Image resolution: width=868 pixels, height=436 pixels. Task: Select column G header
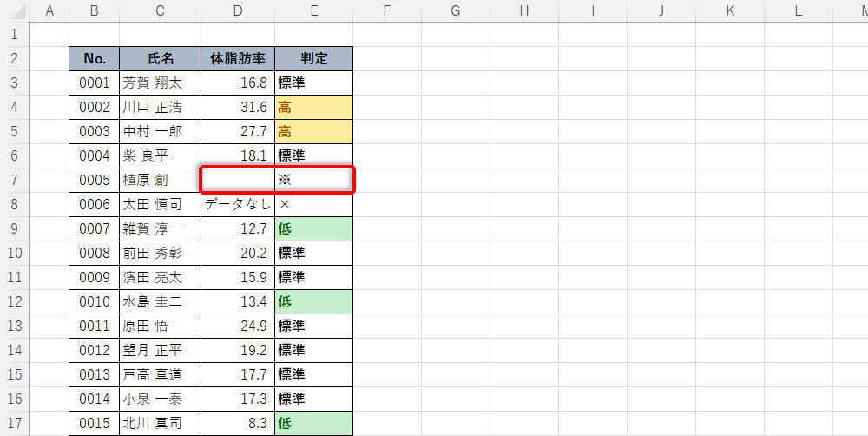(456, 10)
